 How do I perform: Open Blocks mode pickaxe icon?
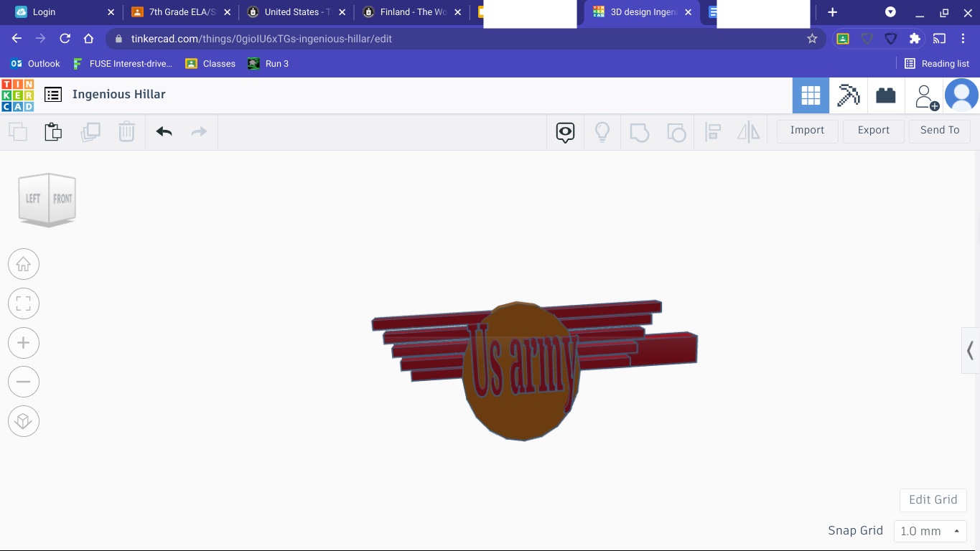[x=848, y=95]
